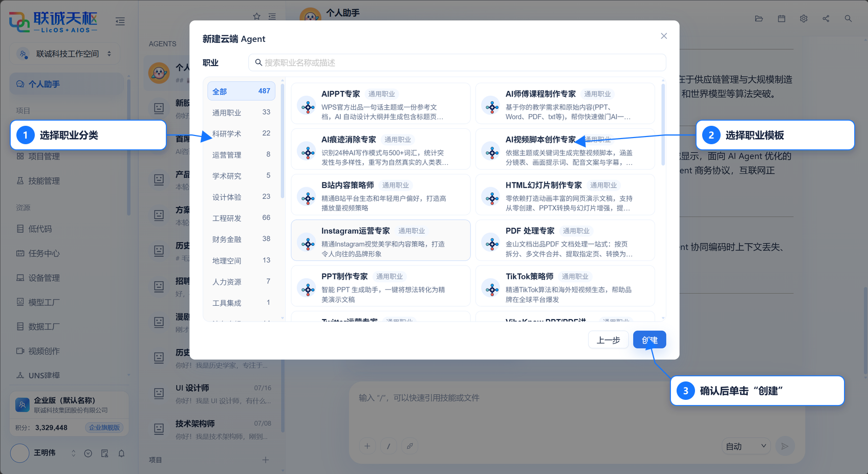Click the 上一步 button
The image size is (868, 474).
coord(609,340)
